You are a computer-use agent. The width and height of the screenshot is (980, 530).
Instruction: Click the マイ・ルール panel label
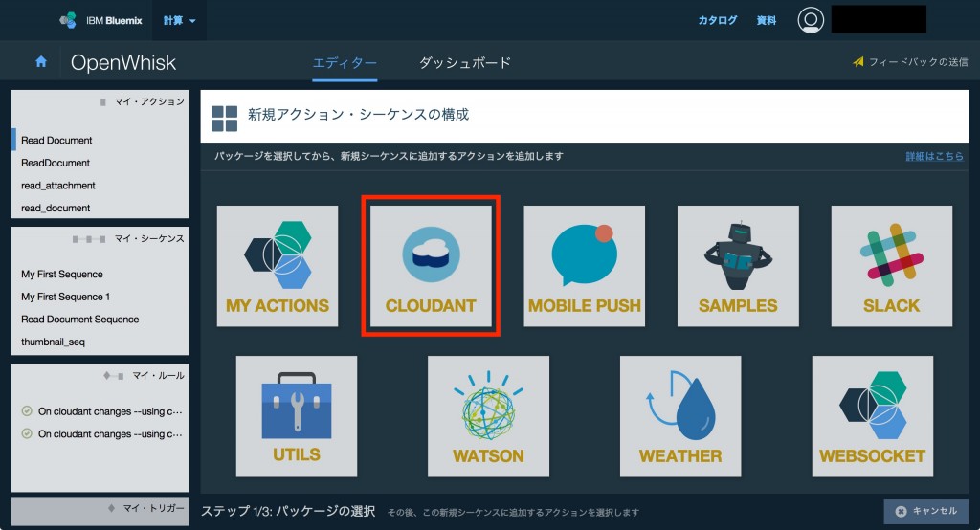coord(158,376)
